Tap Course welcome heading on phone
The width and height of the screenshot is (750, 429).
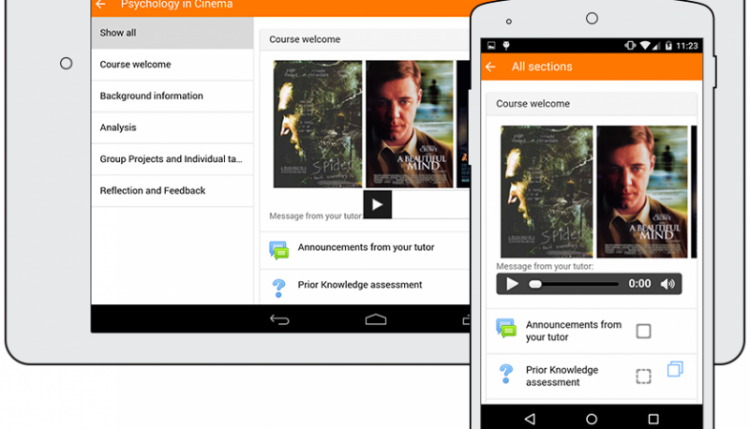tap(533, 104)
